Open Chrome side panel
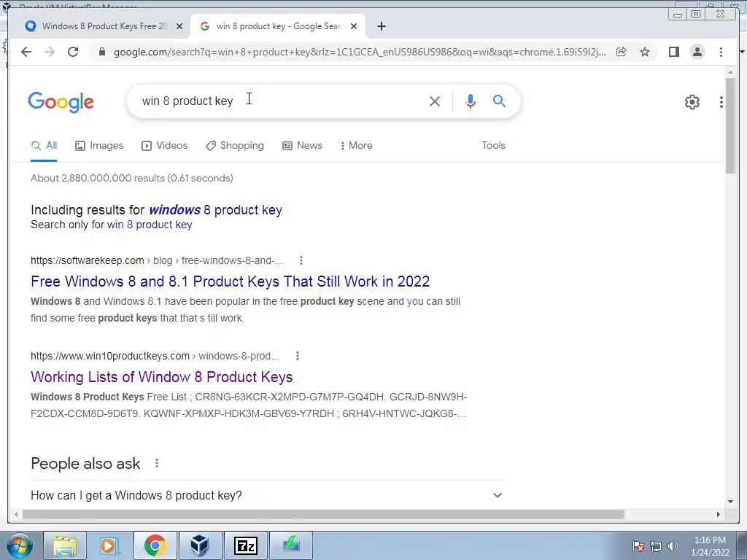The width and height of the screenshot is (747, 560). pyautogui.click(x=673, y=52)
